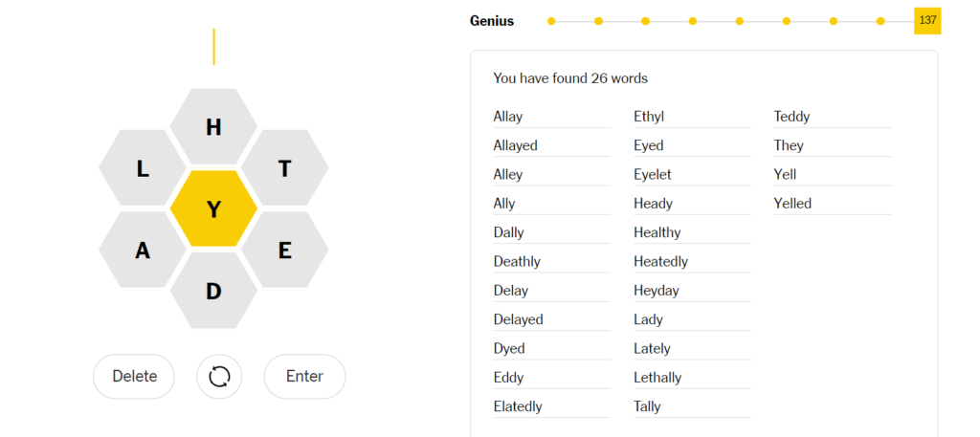Click the Enter button to submit
The height and width of the screenshot is (437, 980).
(304, 377)
